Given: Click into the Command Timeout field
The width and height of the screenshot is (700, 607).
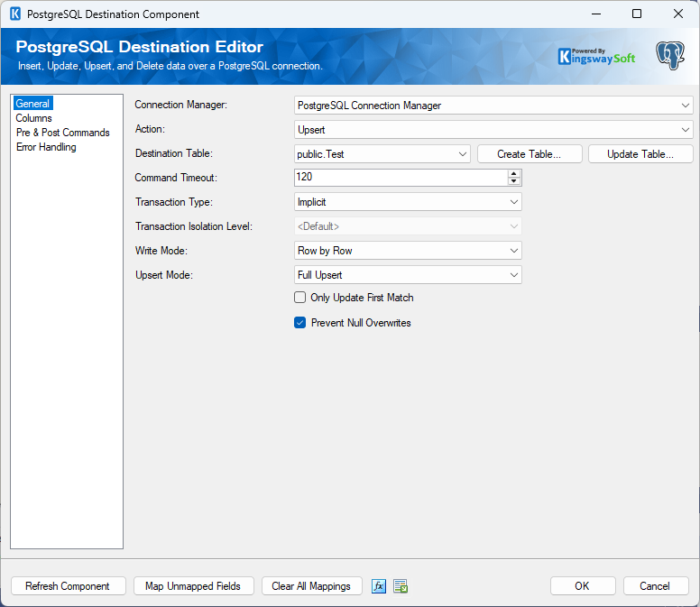Looking at the screenshot, I should (x=401, y=177).
